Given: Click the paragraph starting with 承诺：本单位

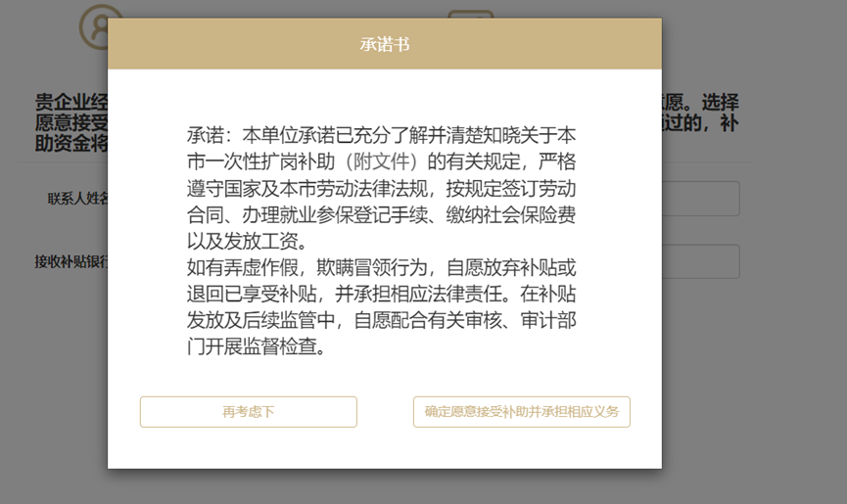Looking at the screenshot, I should click(x=381, y=187).
